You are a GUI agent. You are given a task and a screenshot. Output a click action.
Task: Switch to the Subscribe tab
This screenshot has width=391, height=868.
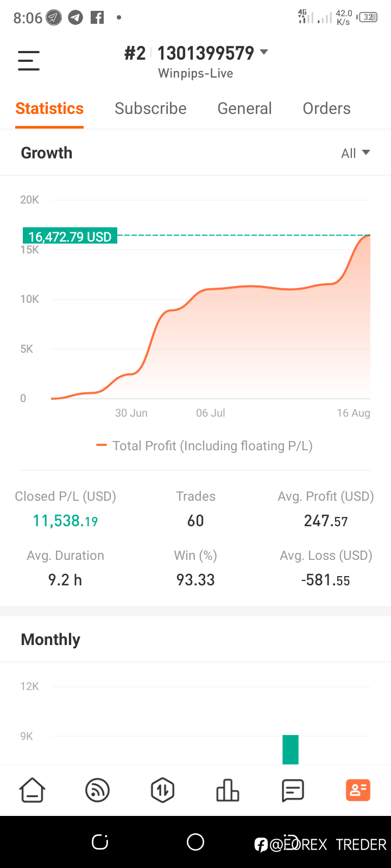coord(150,108)
